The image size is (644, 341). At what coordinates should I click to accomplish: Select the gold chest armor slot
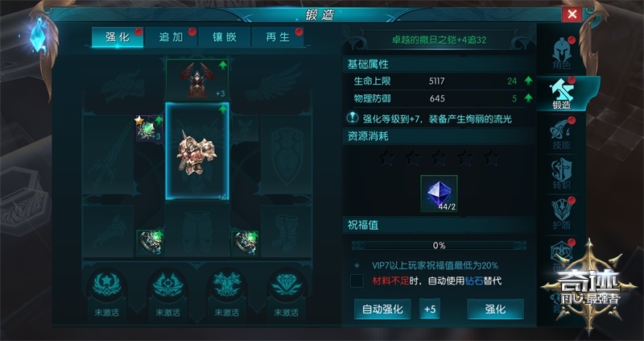(x=197, y=152)
